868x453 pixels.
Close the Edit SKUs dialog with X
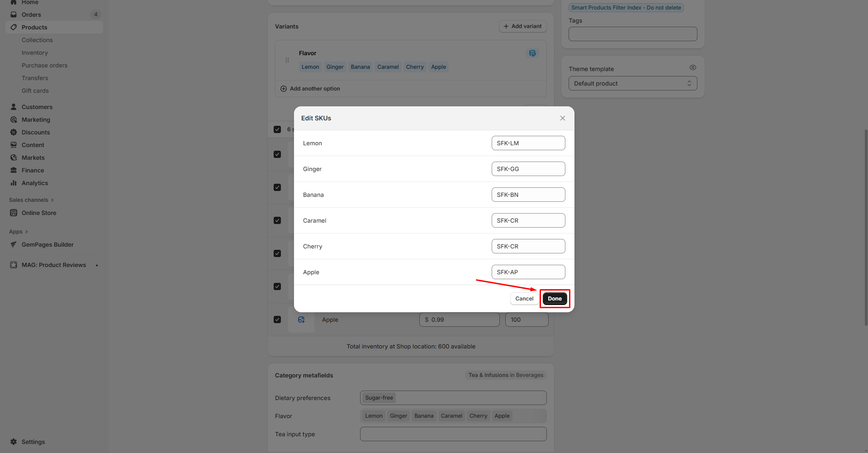(x=563, y=118)
